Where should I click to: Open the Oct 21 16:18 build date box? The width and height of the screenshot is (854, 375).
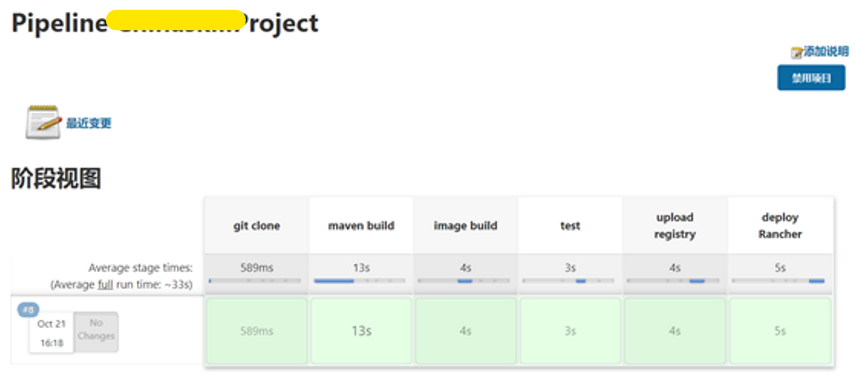[51, 333]
